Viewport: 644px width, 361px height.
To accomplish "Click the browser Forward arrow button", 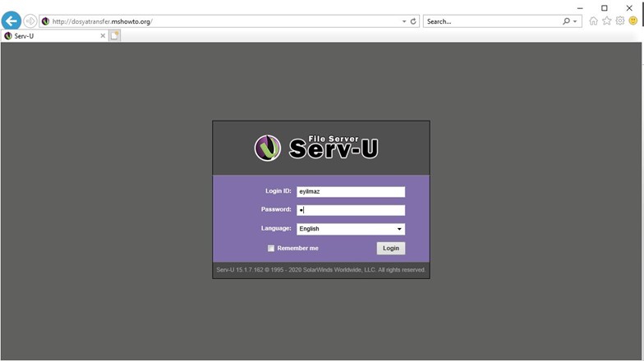I will click(x=30, y=21).
